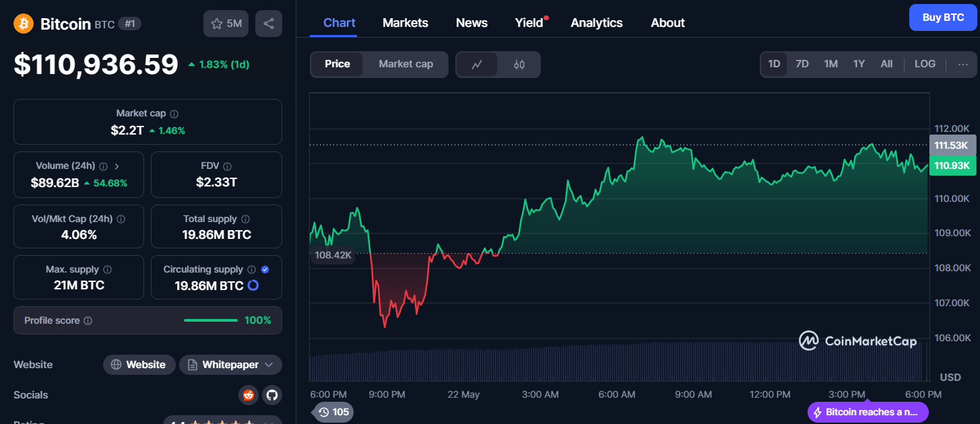Click the verified circulating supply badge
The width and height of the screenshot is (980, 424).
(x=265, y=269)
